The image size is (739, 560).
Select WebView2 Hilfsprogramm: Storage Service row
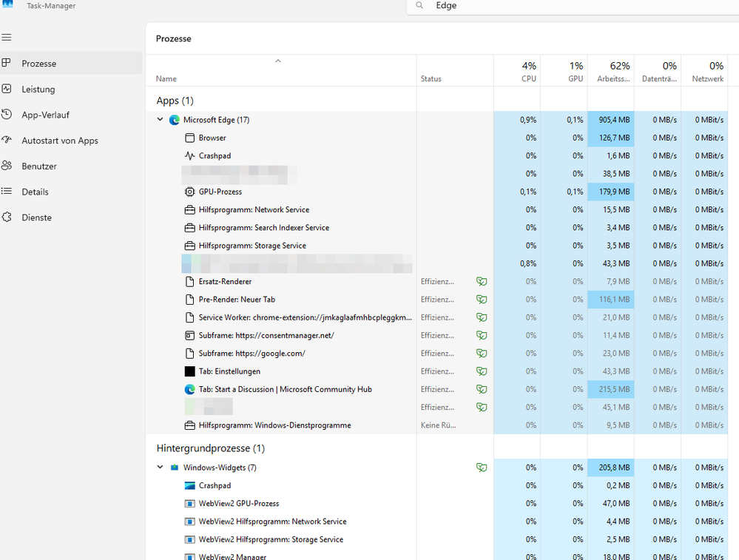(x=437, y=539)
